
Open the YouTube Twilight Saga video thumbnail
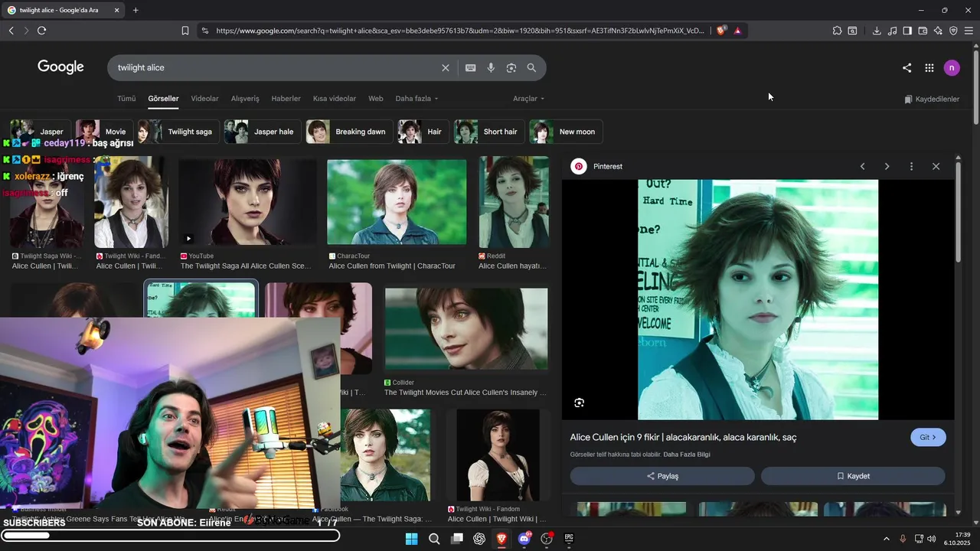(247, 202)
